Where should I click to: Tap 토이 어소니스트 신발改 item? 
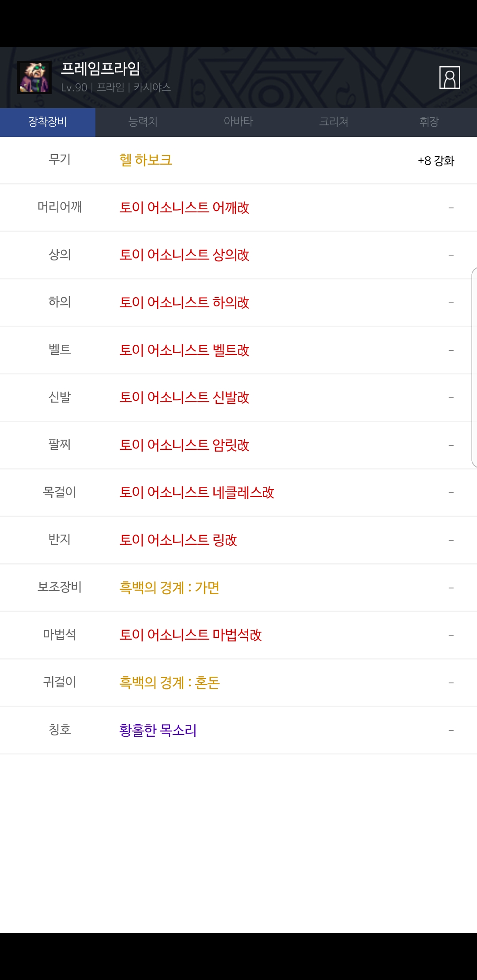pyautogui.click(x=184, y=398)
